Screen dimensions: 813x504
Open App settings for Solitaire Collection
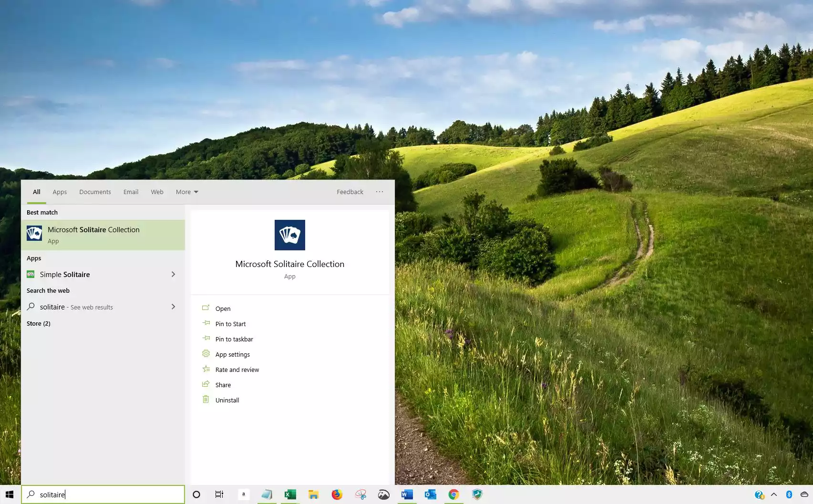tap(232, 354)
